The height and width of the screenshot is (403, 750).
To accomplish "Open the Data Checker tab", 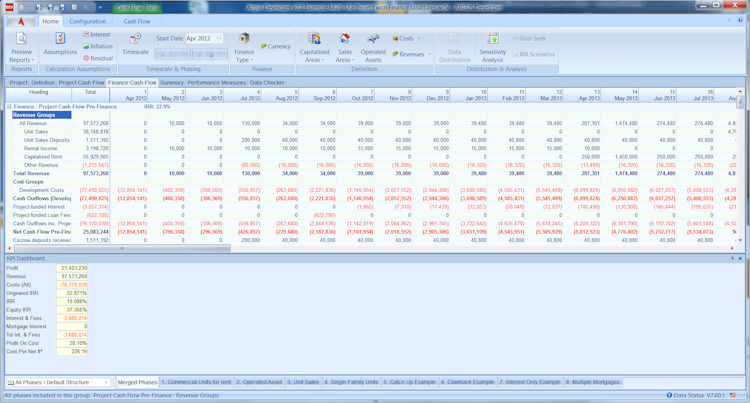I will click(267, 83).
